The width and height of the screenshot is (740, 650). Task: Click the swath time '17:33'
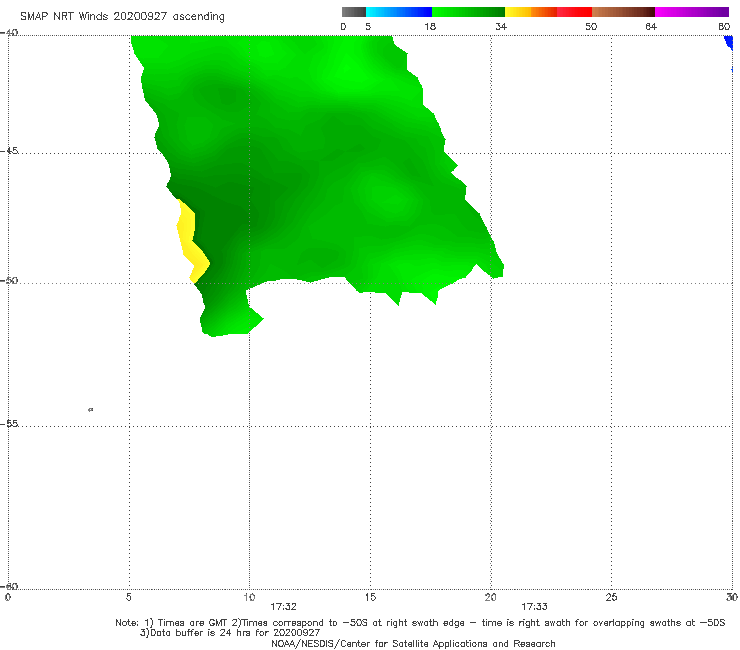point(534,607)
